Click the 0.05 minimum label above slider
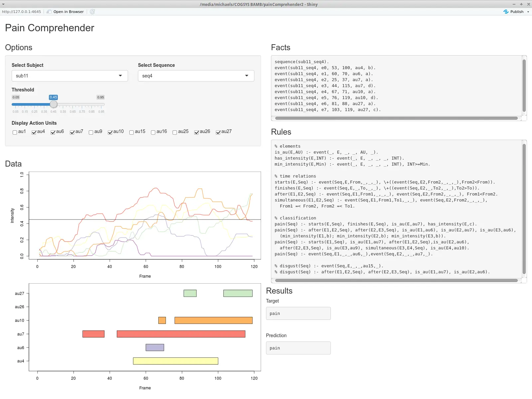 click(16, 97)
